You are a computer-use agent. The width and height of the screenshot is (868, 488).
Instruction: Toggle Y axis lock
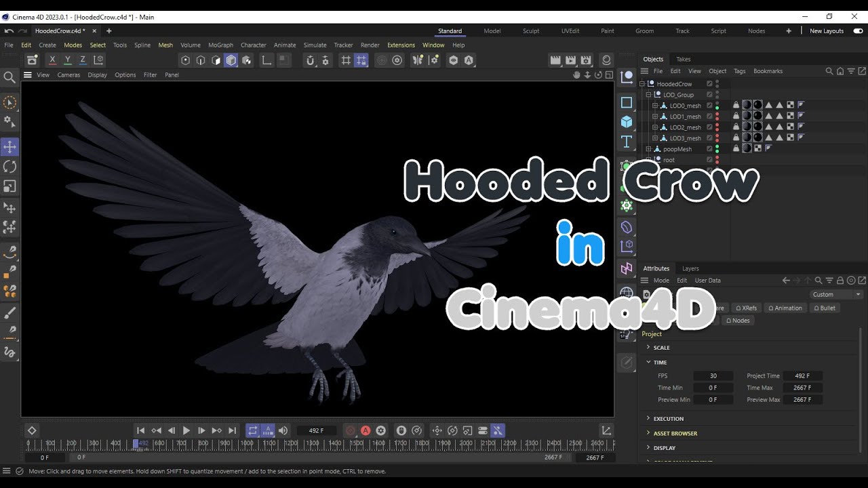point(67,60)
